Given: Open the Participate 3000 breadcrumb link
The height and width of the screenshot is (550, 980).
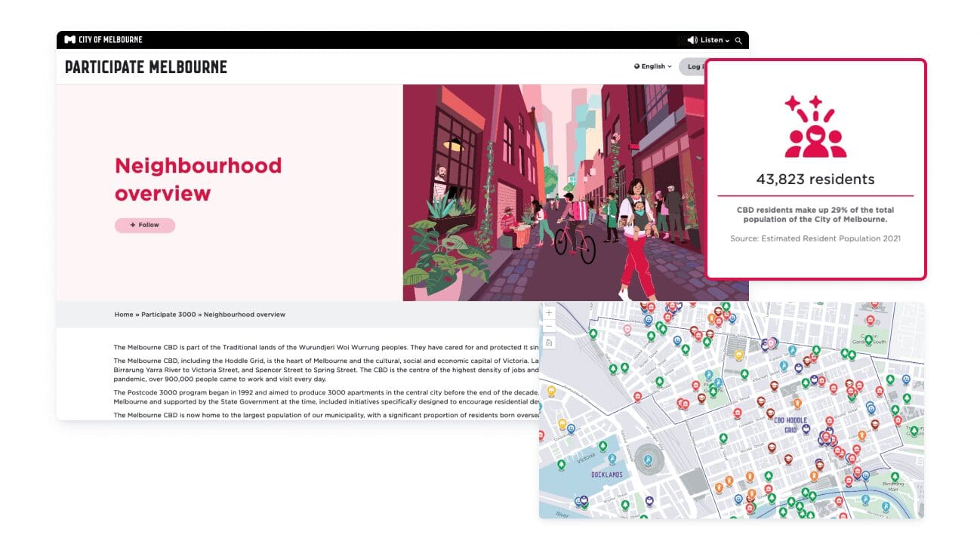Looking at the screenshot, I should click(168, 315).
